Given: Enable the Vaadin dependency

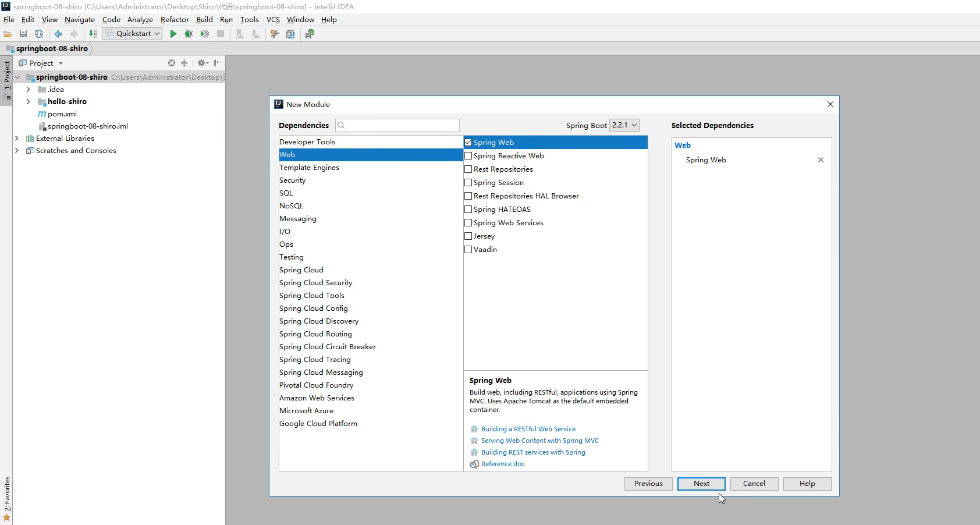Looking at the screenshot, I should coord(468,250).
